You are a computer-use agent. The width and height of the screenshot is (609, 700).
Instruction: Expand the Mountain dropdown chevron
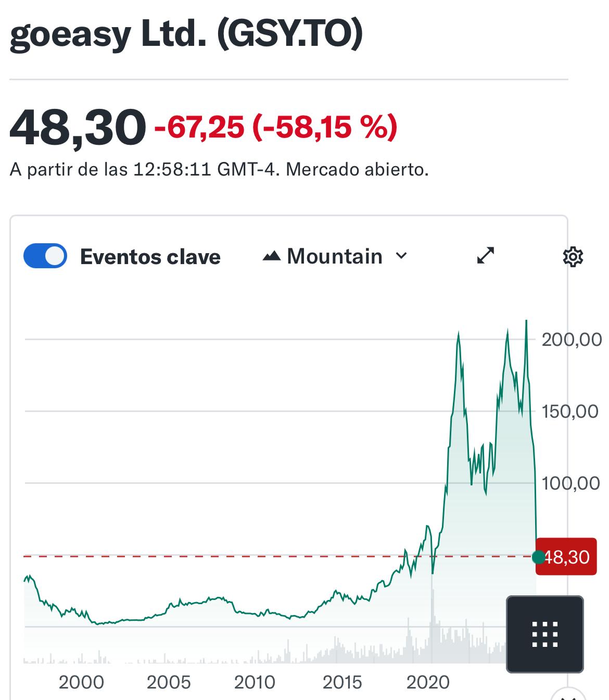(x=401, y=256)
